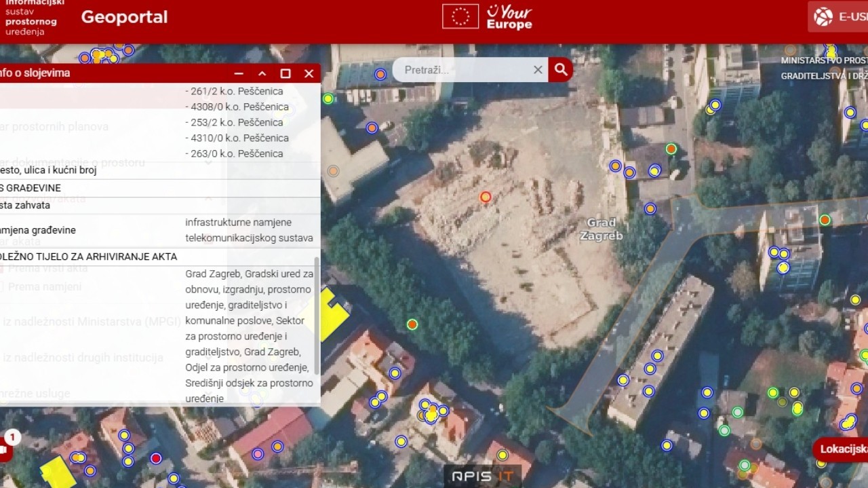Click the Lokacijska button at right edge

(842, 449)
